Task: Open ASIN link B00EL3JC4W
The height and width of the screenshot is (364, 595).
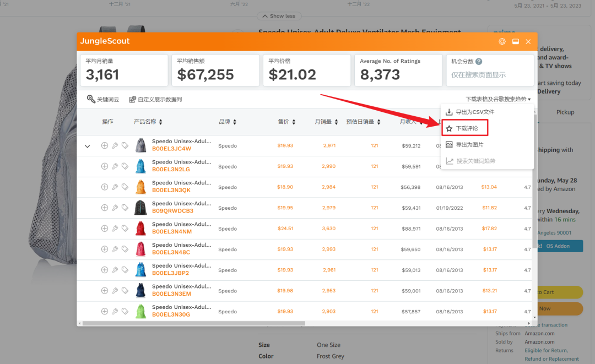Action: pyautogui.click(x=171, y=149)
